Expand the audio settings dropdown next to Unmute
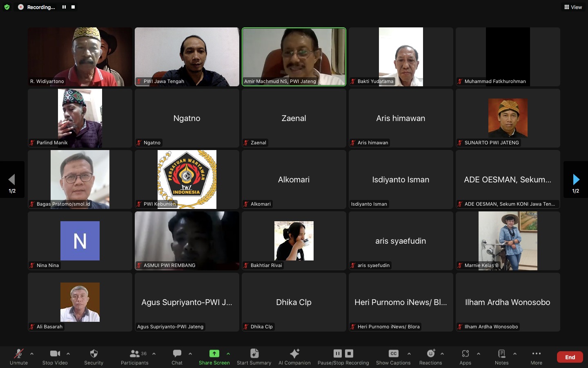Viewport: 588px width, 368px height. (x=32, y=354)
